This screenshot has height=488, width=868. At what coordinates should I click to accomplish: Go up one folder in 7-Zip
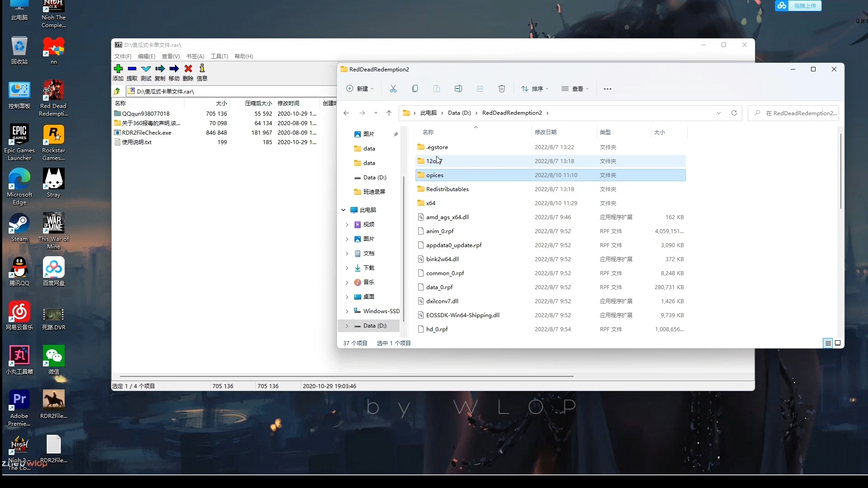[118, 91]
